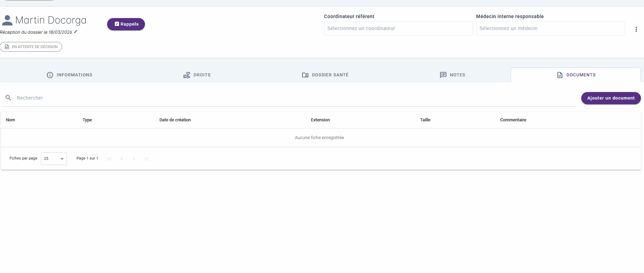Image resolution: width=644 pixels, height=273 pixels.
Task: Switch to the Dossier Santé tab
Action: click(x=325, y=75)
